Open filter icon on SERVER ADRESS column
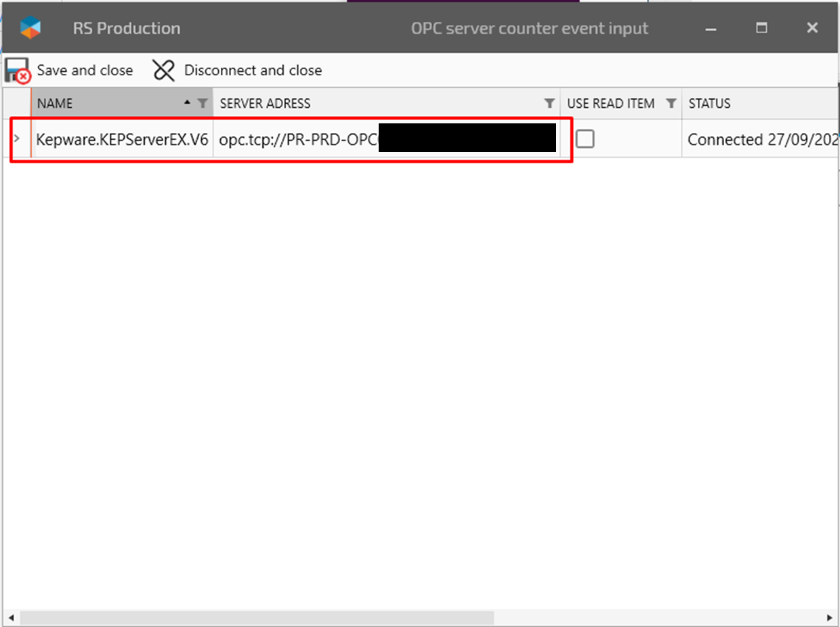This screenshot has height=627, width=840. 549,104
